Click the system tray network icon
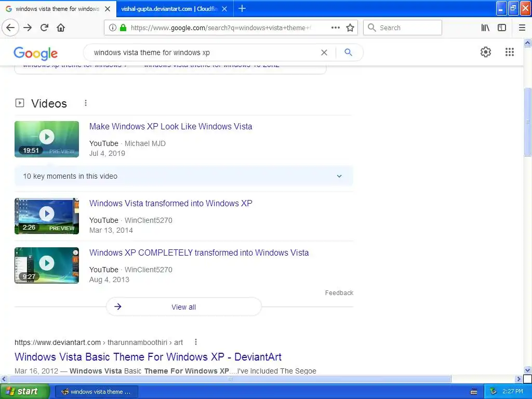This screenshot has width=532, height=399. [493, 392]
